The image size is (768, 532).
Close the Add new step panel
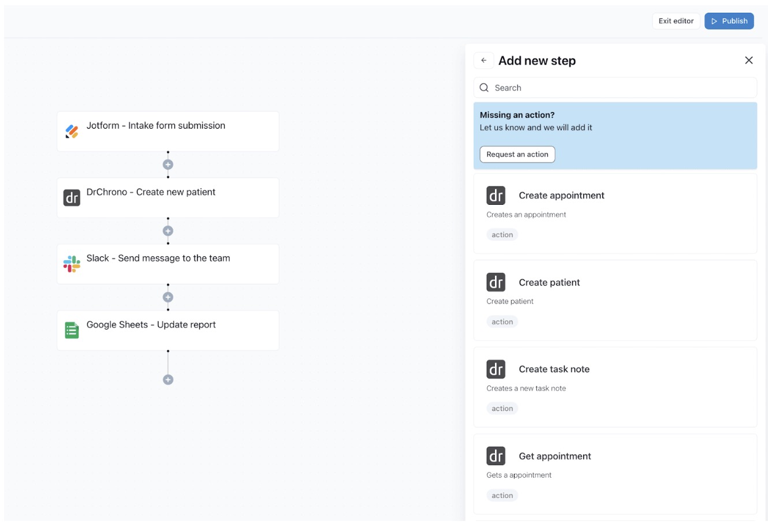[x=749, y=60]
